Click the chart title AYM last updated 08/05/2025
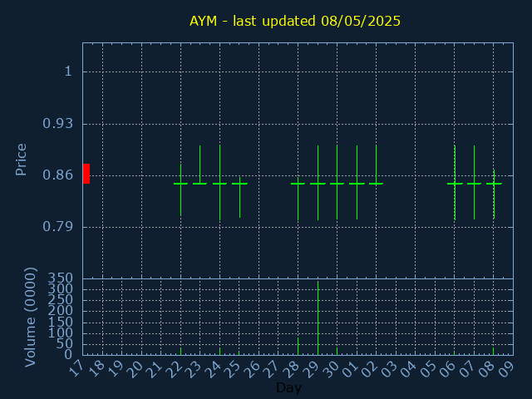The width and height of the screenshot is (532, 399). click(x=295, y=21)
